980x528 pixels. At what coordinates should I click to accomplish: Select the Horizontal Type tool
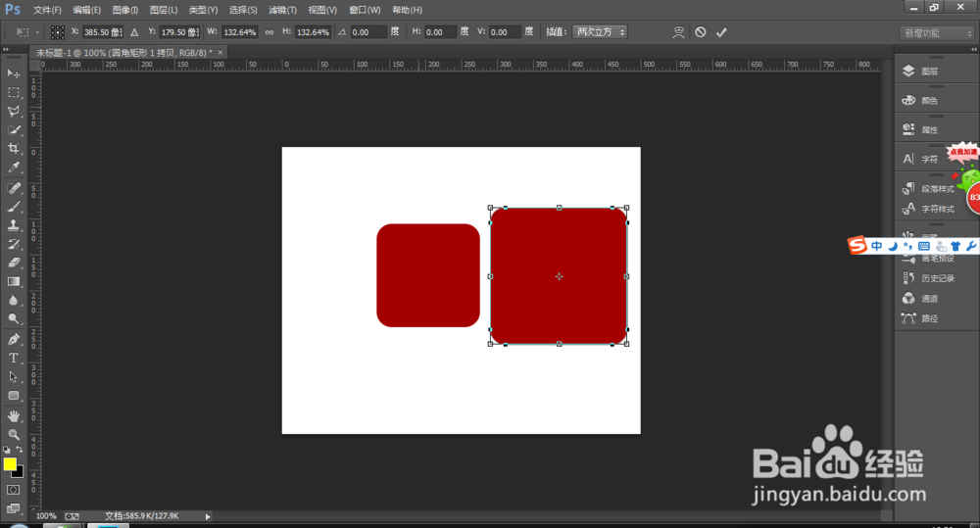(13, 358)
